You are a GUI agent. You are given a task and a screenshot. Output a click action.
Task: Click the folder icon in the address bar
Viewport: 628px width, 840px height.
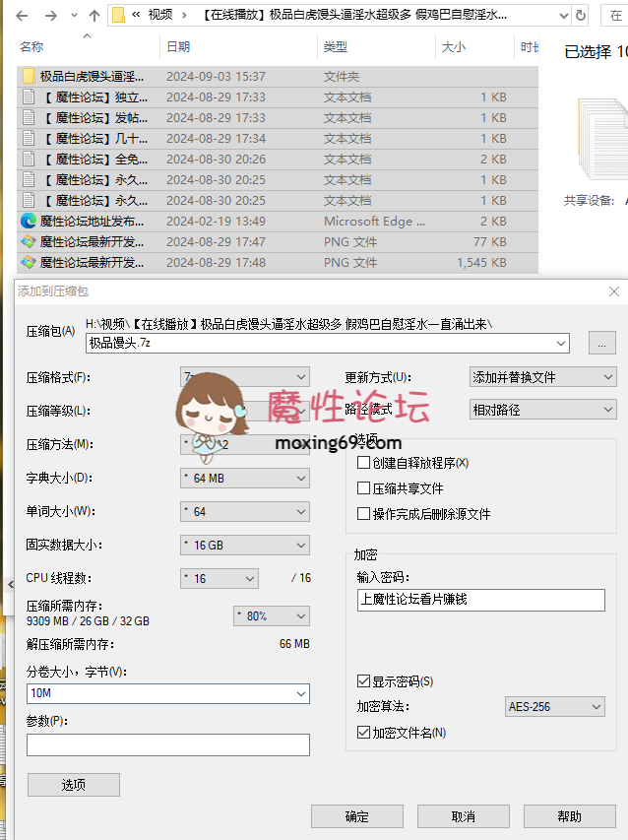point(119,15)
